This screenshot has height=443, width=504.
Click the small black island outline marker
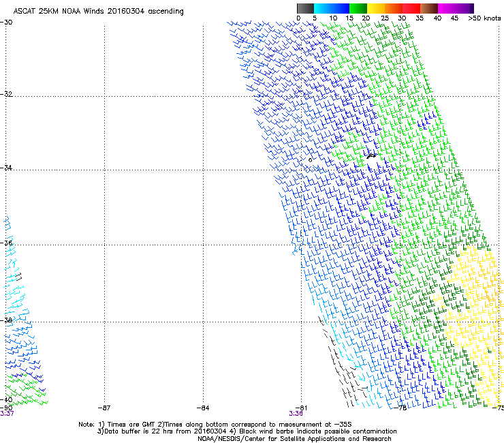[371, 156]
